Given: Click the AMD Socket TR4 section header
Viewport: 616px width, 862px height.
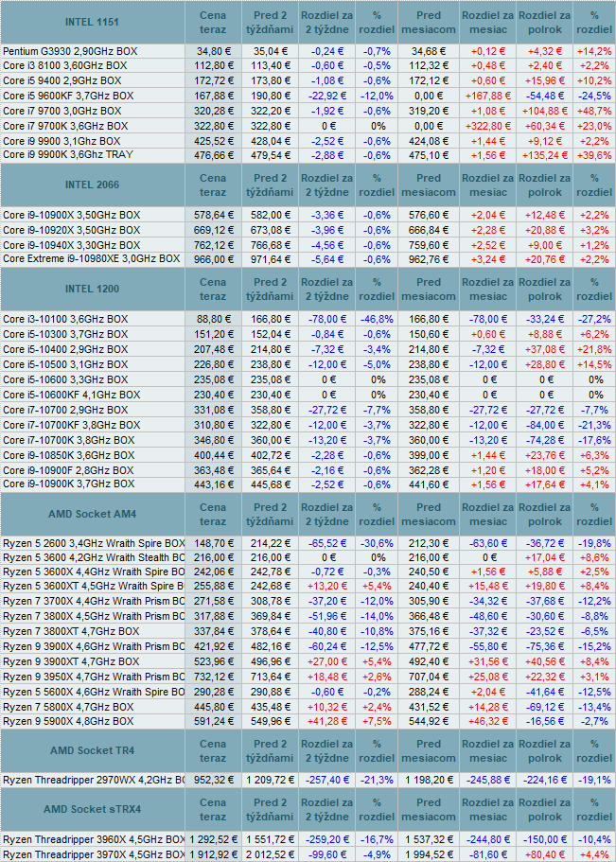Looking at the screenshot, I should (x=92, y=751).
